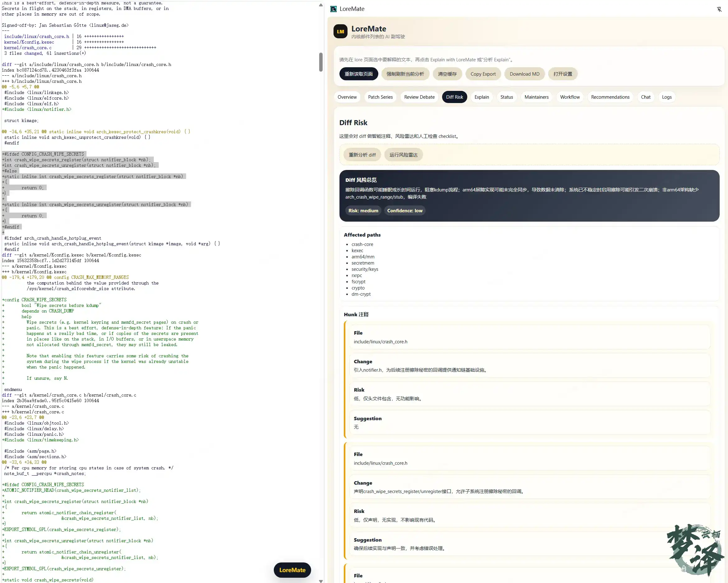Image resolution: width=728 pixels, height=583 pixels.
Task: Click the 重新读取页面 button
Action: click(358, 74)
